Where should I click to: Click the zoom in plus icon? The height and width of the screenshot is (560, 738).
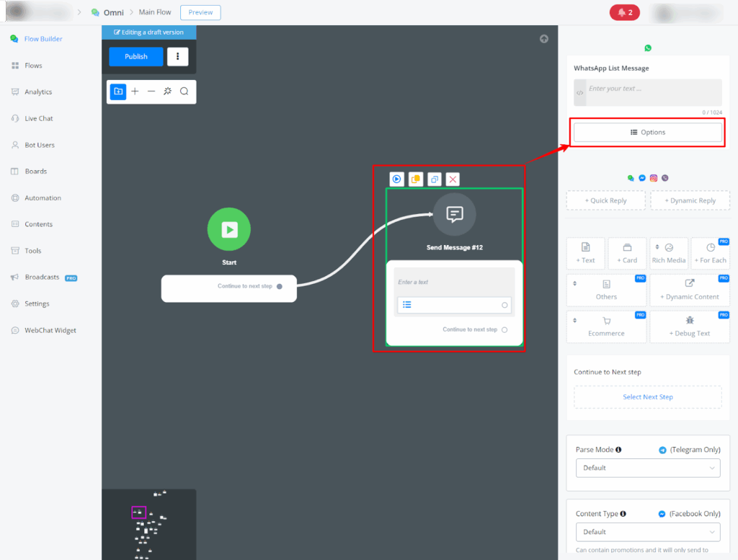[x=135, y=92]
